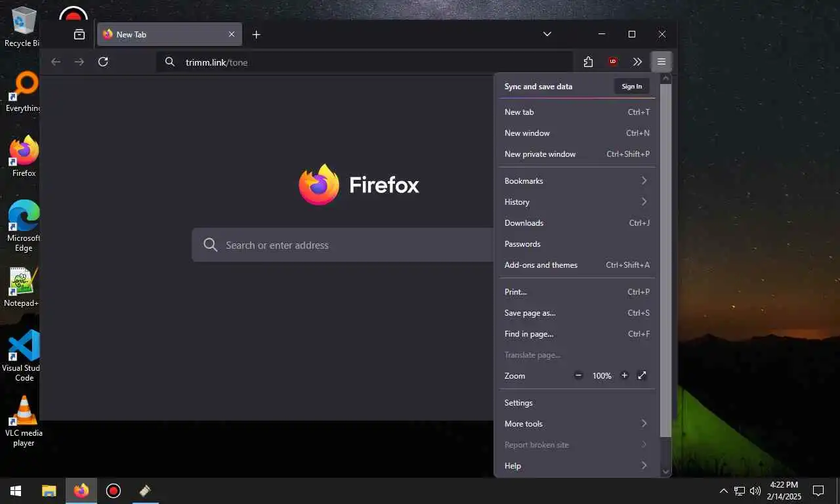Select the New Tab tab

point(169,34)
